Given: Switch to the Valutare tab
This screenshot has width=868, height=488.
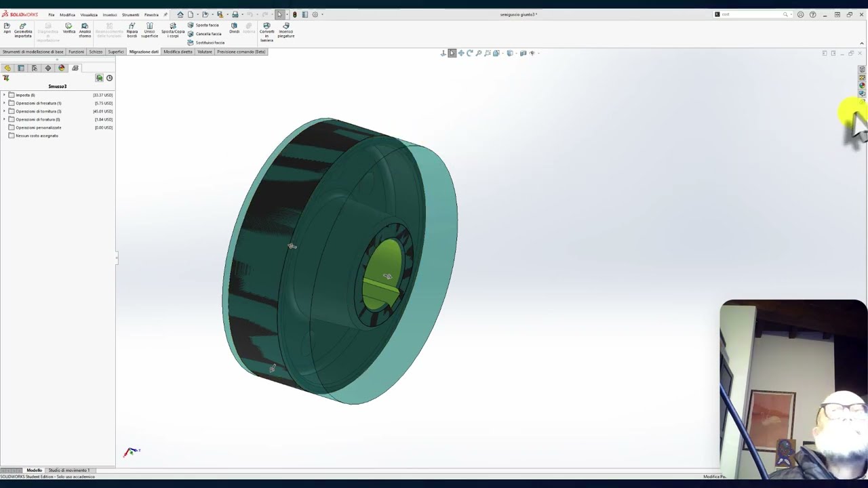Looking at the screenshot, I should pos(204,52).
